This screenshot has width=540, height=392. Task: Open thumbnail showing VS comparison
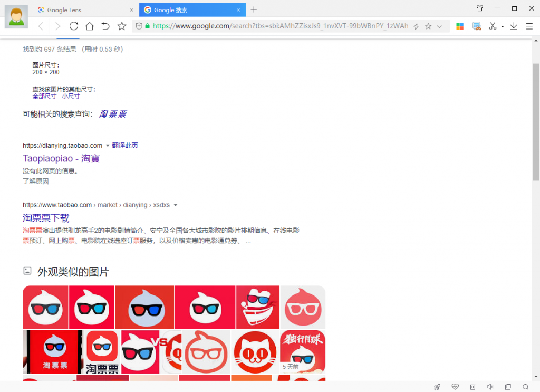click(x=151, y=352)
